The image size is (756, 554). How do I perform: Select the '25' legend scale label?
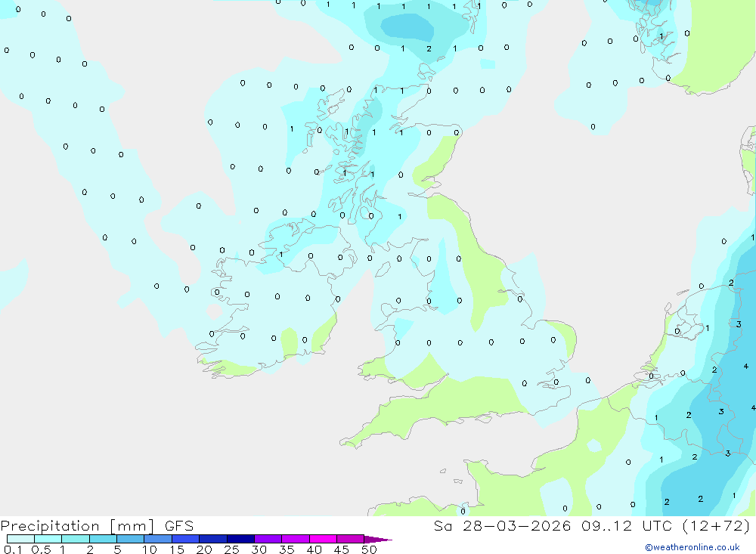pos(232,549)
